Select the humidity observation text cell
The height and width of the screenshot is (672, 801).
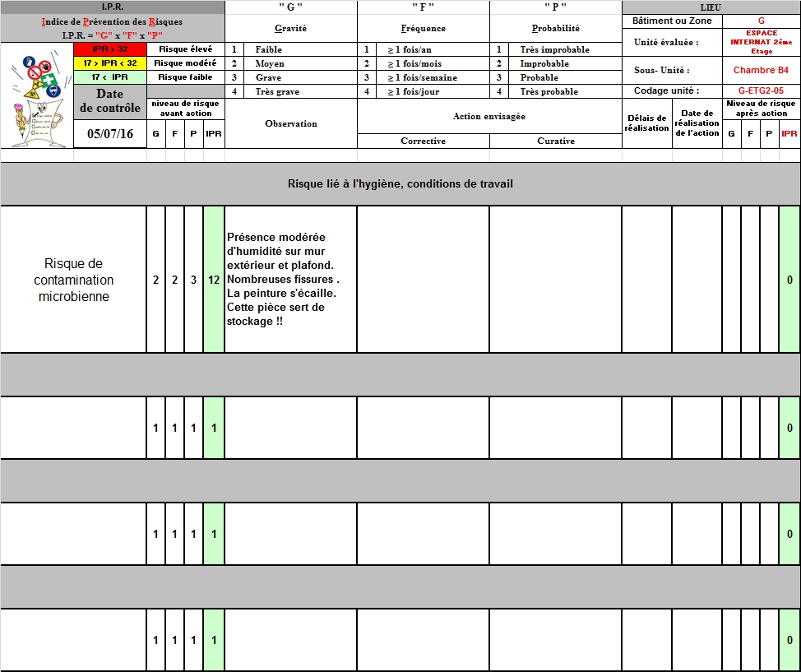point(290,279)
